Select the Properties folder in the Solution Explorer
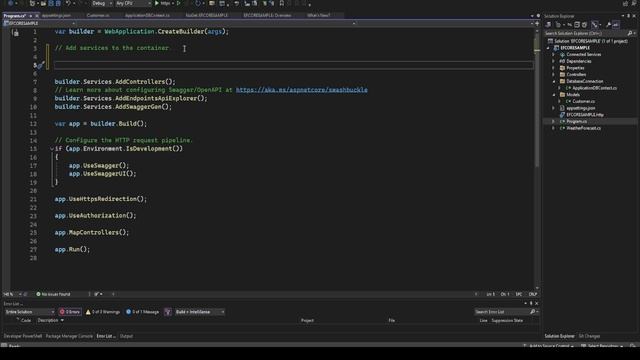The height and width of the screenshot is (360, 640). (575, 68)
